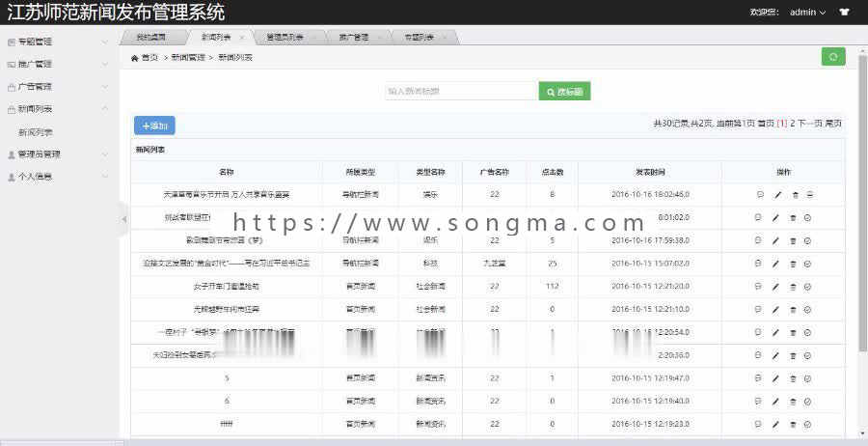Click the news title ffff cell
The height and width of the screenshot is (446, 868).
(x=227, y=424)
